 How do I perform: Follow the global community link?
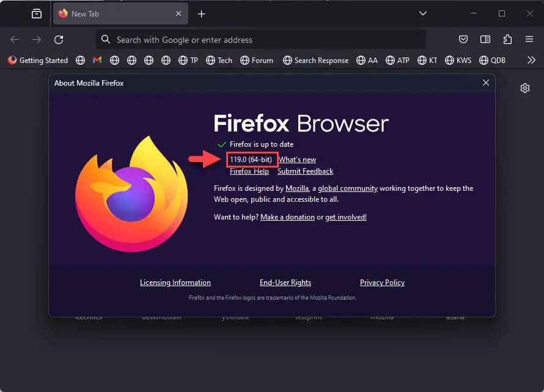(348, 188)
